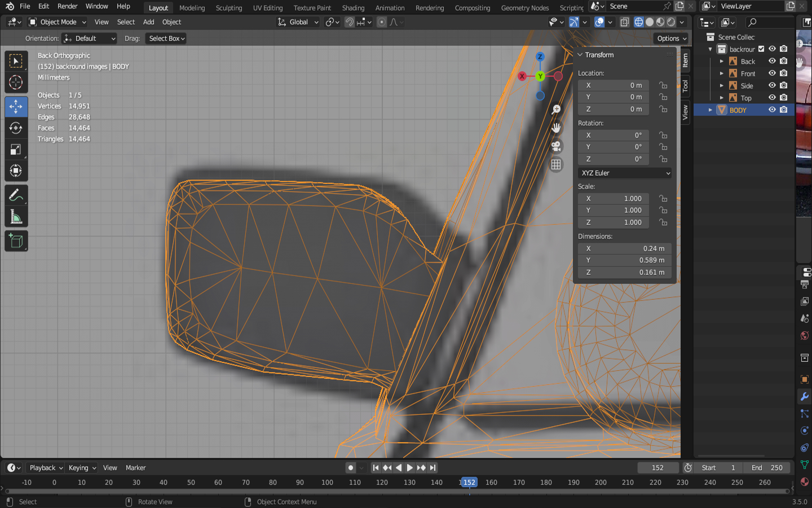Viewport: 812px width, 508px height.
Task: Hide the Top image in viewport
Action: (x=773, y=98)
